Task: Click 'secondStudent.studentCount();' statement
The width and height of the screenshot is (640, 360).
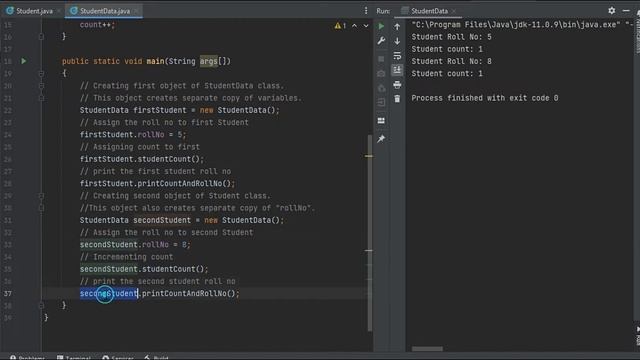Action: pyautogui.click(x=144, y=269)
